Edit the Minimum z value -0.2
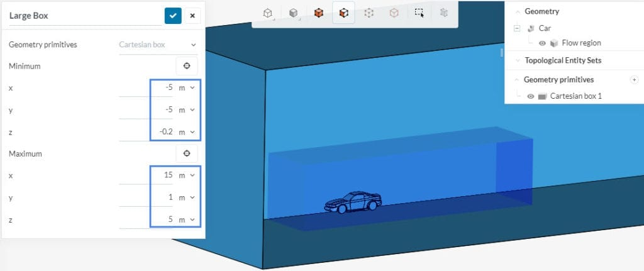The image size is (644, 271). tap(146, 132)
